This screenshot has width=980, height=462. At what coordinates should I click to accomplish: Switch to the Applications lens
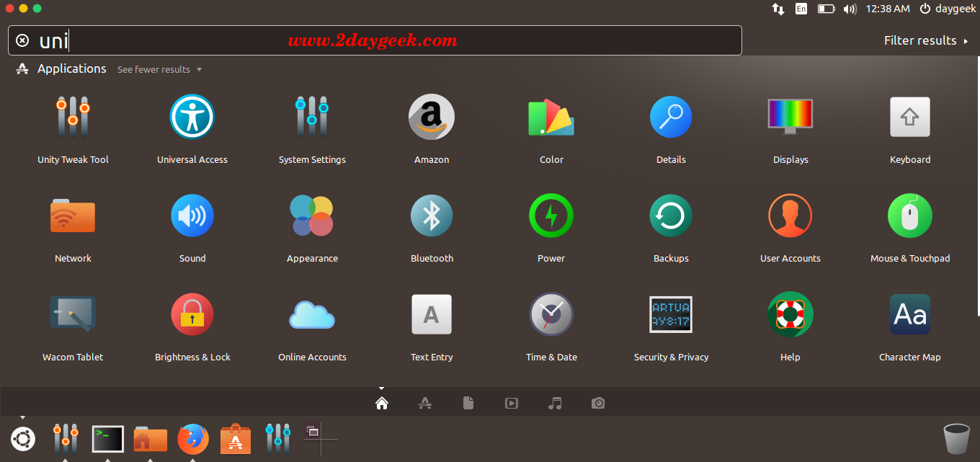[425, 403]
